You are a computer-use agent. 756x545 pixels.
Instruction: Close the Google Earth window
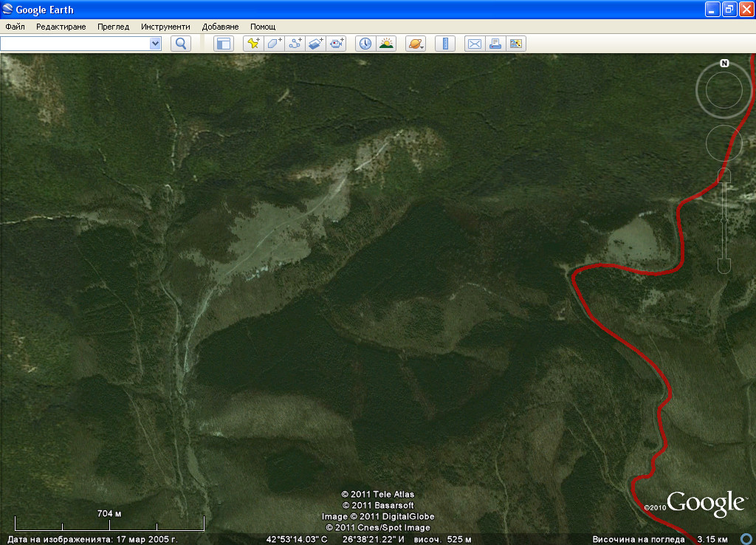(746, 10)
